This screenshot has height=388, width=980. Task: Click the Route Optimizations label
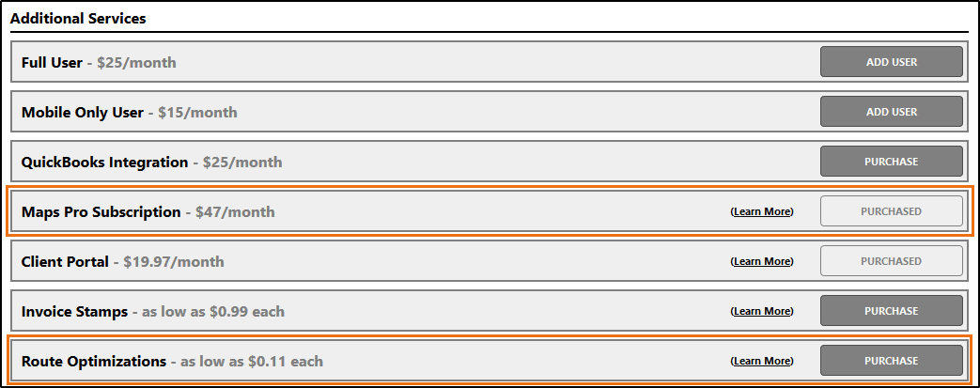point(94,362)
